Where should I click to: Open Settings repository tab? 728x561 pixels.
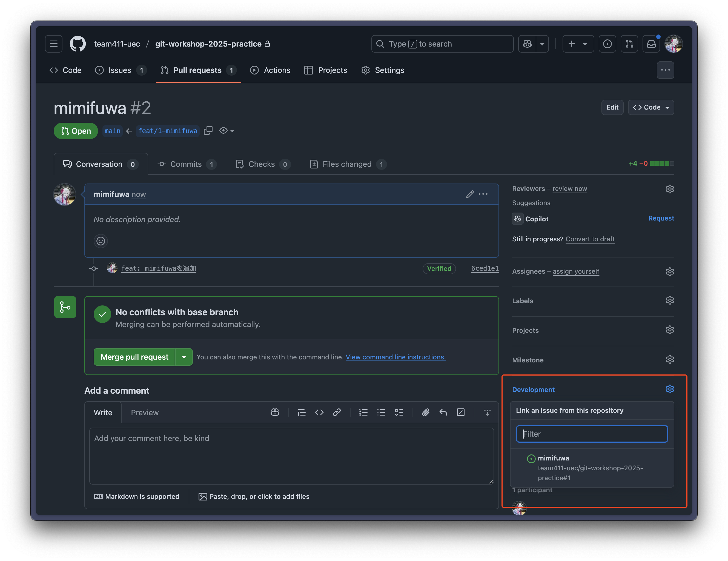pos(383,70)
